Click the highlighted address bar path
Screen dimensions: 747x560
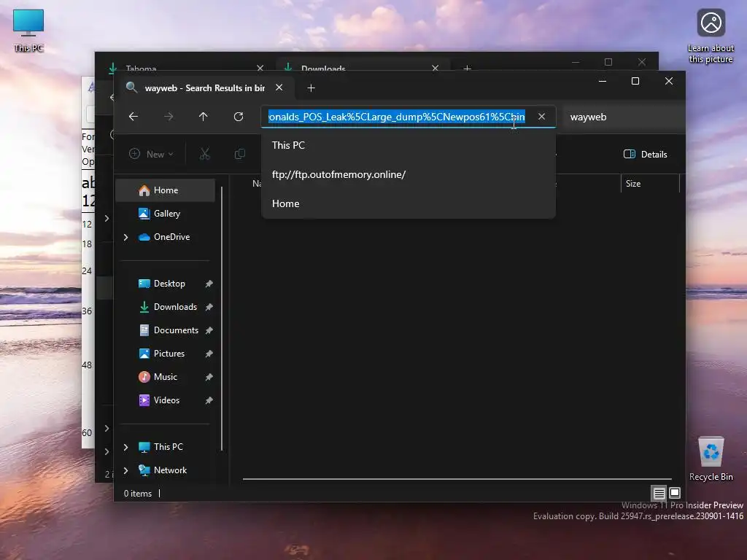click(396, 117)
